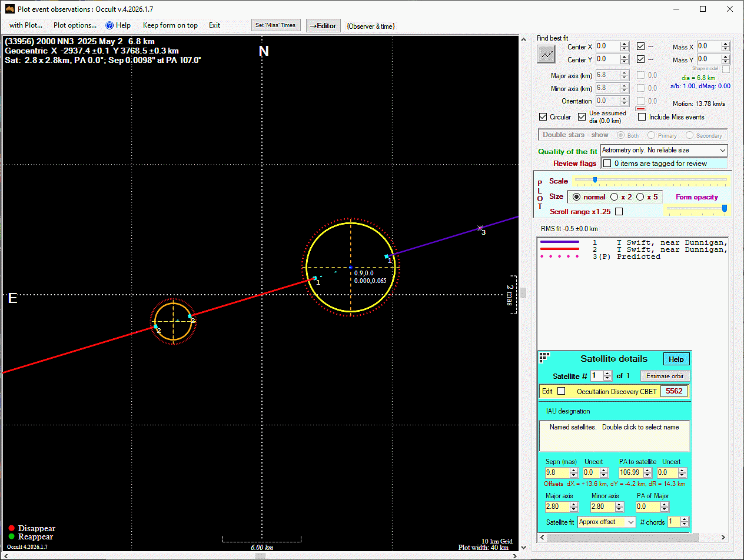This screenshot has height=560, width=744.
Task: Click the small red line swatch below Orientation
Action: coord(641,109)
